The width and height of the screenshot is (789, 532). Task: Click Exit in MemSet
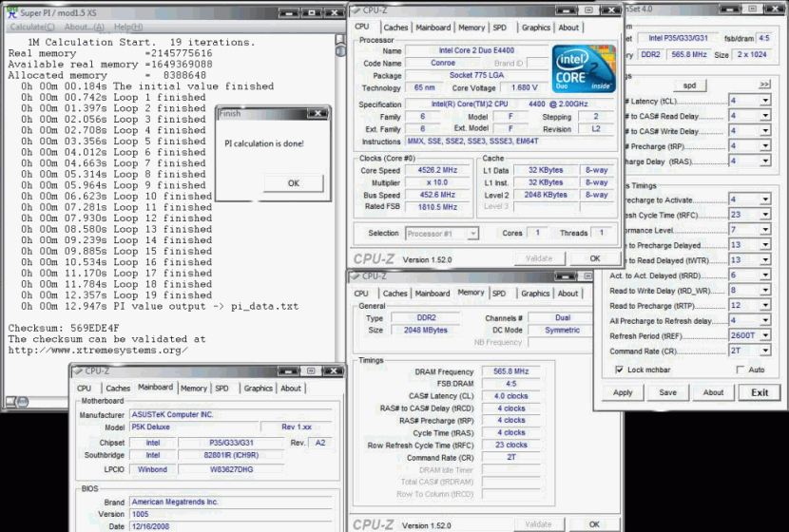click(760, 392)
